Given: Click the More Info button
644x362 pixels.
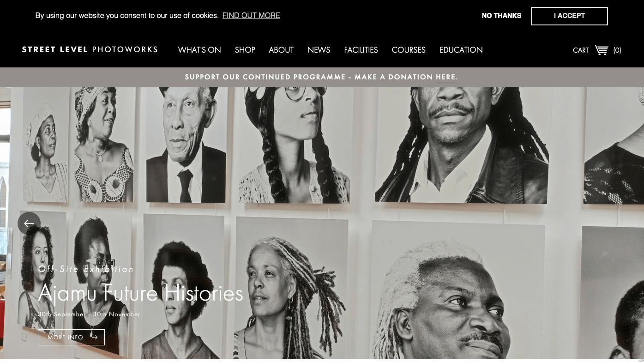Looking at the screenshot, I should 71,338.
